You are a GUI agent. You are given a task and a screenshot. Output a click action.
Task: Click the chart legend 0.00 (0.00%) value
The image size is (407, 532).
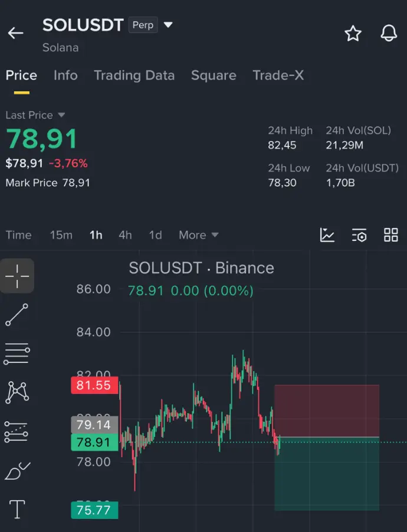pos(212,291)
